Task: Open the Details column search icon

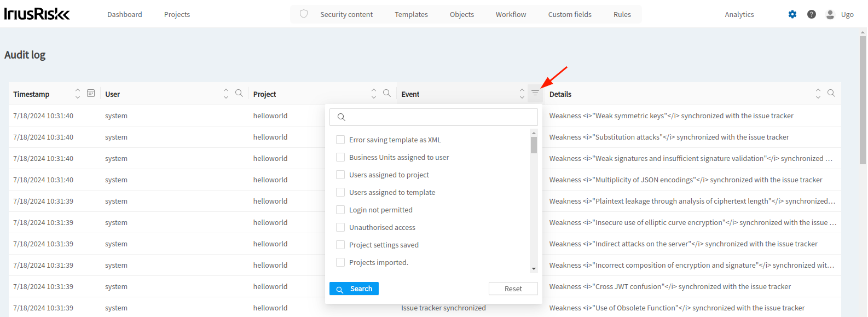Action: [831, 94]
